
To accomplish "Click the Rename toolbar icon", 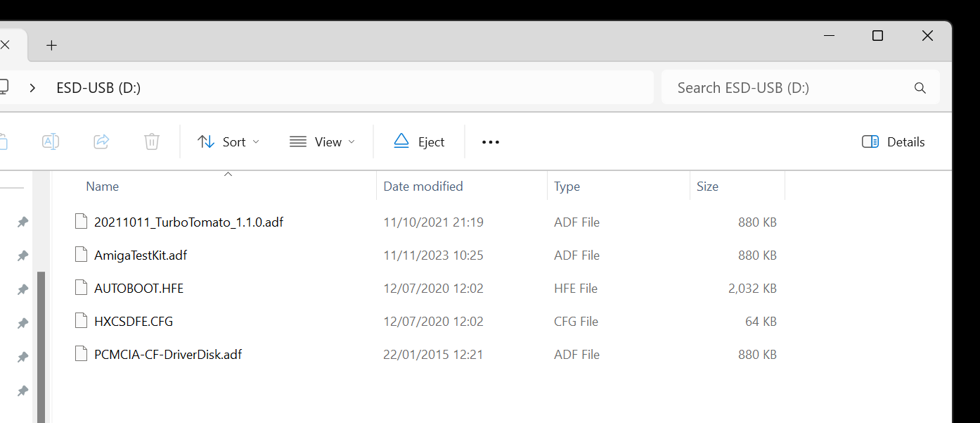I will 51,141.
